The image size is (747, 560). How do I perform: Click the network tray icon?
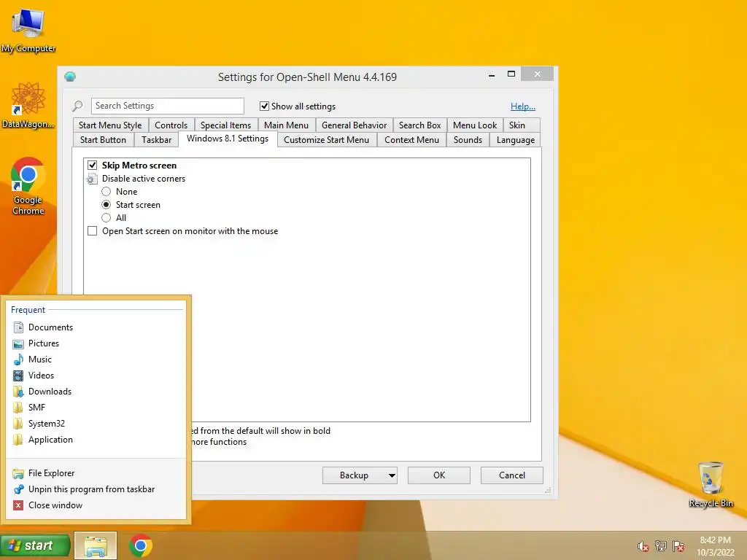coord(661,546)
